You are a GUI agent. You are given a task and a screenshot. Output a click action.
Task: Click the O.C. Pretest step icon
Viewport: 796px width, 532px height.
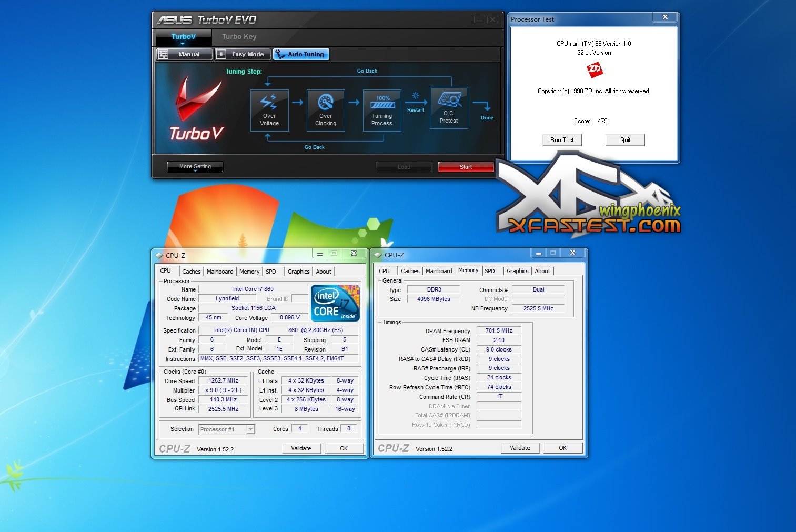pyautogui.click(x=449, y=108)
